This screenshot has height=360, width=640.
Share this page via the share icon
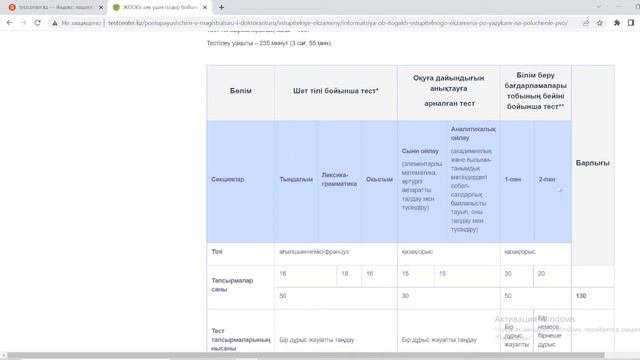coord(586,23)
